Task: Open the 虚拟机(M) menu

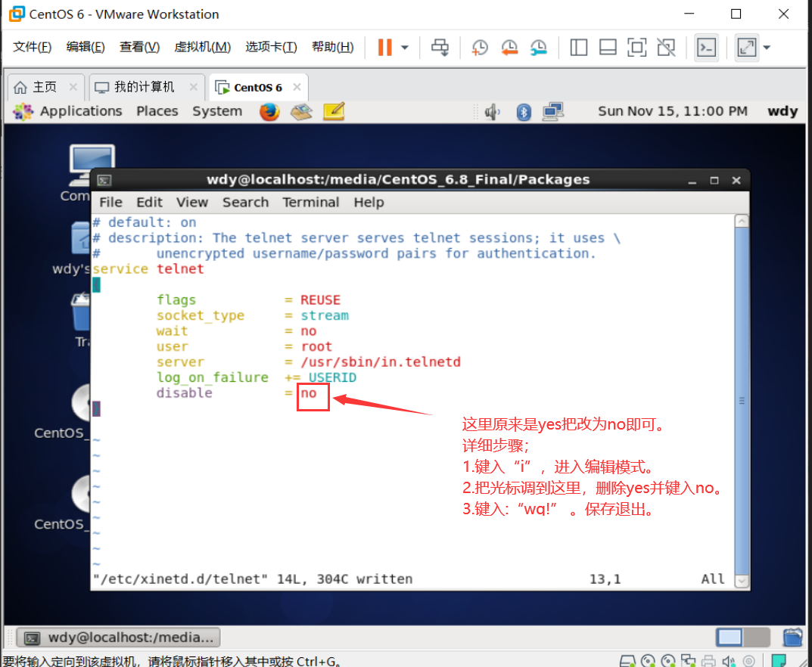Action: [202, 47]
